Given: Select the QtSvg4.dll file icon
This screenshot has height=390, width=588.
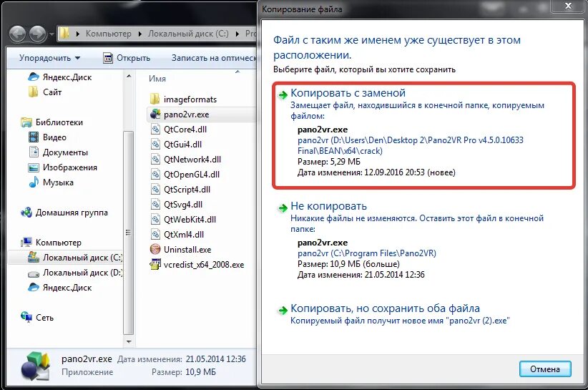Looking at the screenshot, I should [155, 205].
